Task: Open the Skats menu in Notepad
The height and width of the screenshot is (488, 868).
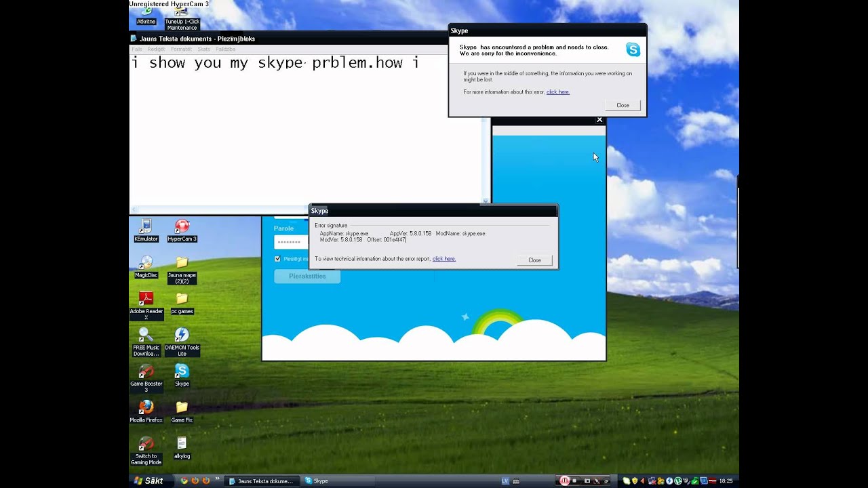Action: [203, 49]
